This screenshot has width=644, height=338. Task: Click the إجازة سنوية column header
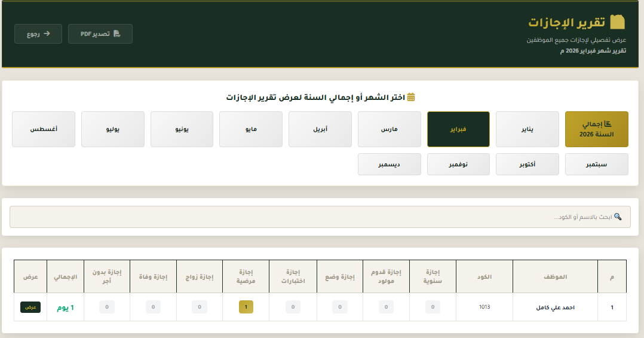pyautogui.click(x=433, y=277)
